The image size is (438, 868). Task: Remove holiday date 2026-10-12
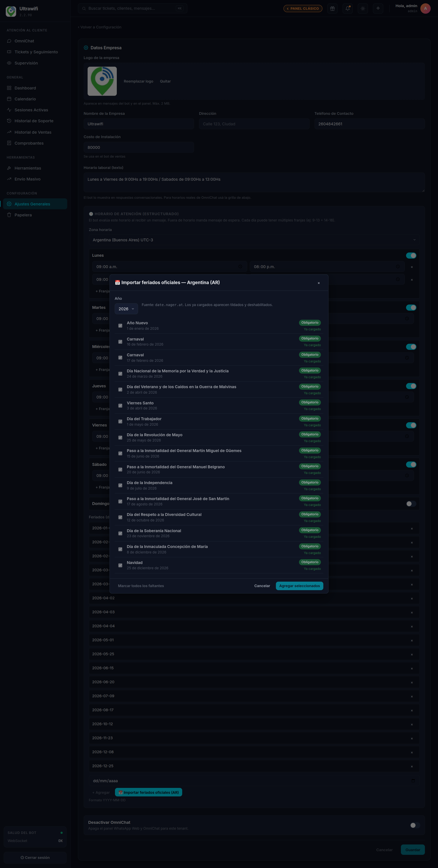412,724
